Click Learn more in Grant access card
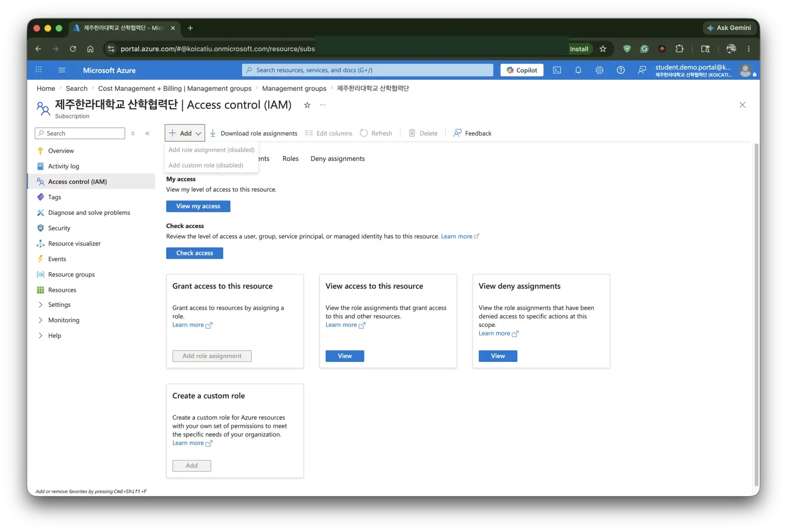787x532 pixels. point(192,325)
